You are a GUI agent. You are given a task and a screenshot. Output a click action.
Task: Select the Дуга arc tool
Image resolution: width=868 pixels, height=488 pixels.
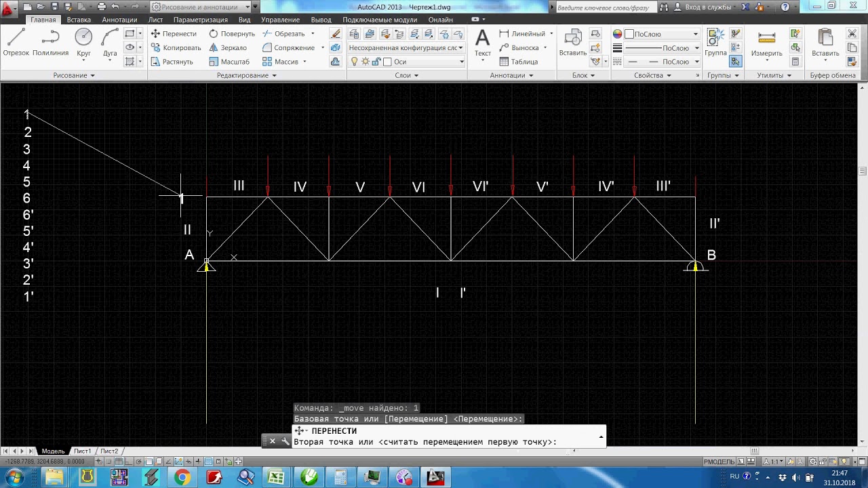point(110,42)
